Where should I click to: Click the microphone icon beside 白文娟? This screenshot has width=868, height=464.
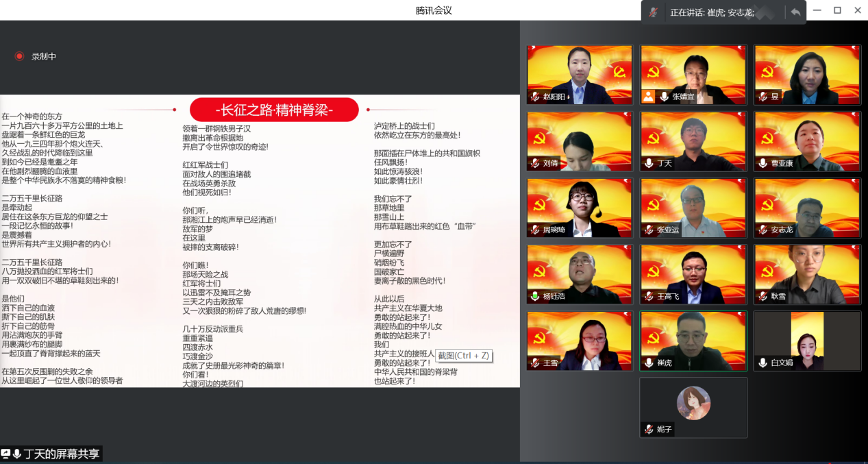pos(762,363)
